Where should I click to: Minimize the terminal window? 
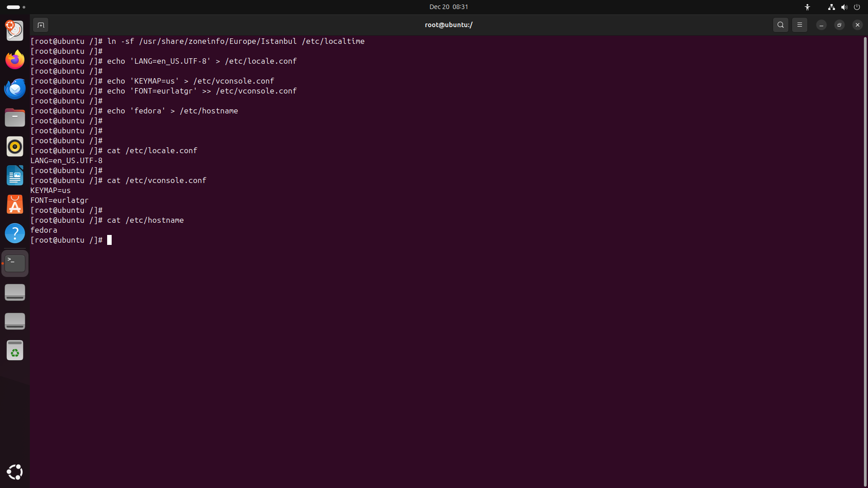(x=821, y=25)
